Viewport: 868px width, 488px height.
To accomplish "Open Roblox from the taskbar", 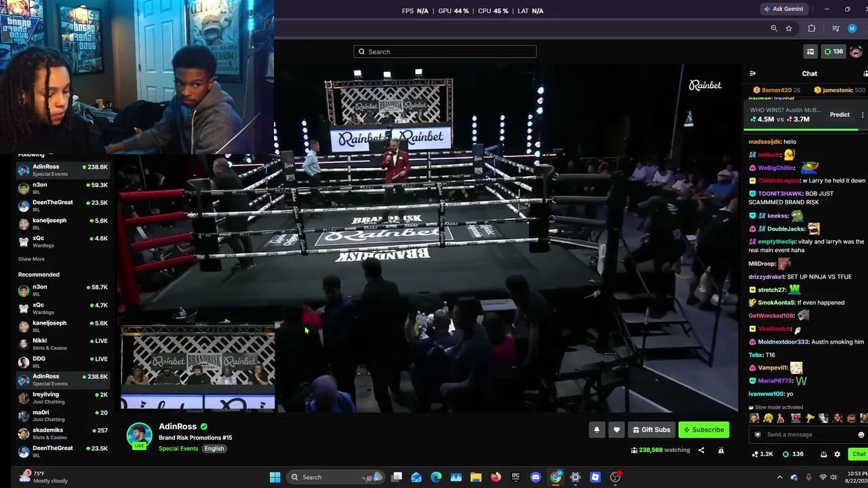I will [x=595, y=477].
